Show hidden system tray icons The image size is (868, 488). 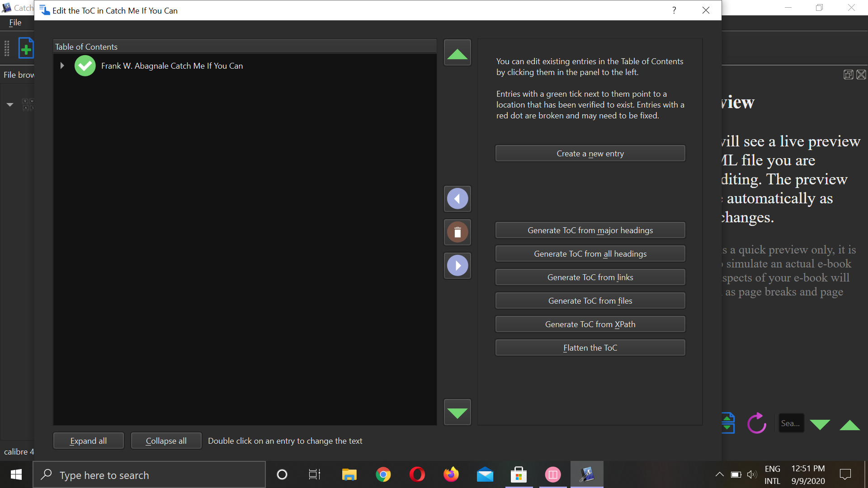click(x=719, y=474)
